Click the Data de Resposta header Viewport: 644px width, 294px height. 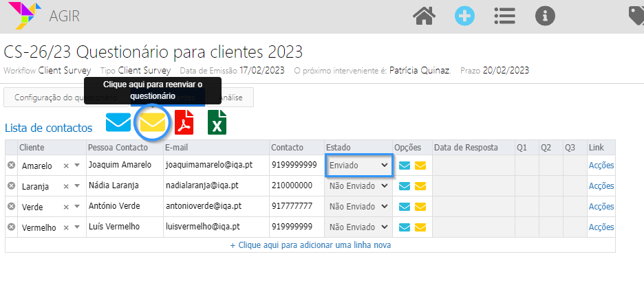(474, 148)
